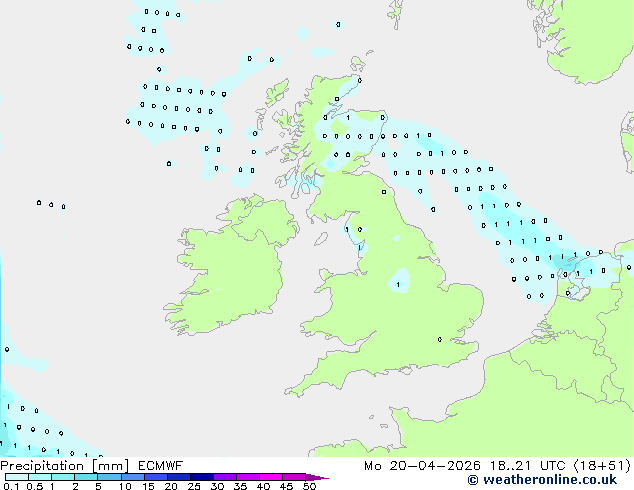
Task: Click the time range '18..21'
Action: click(509, 466)
